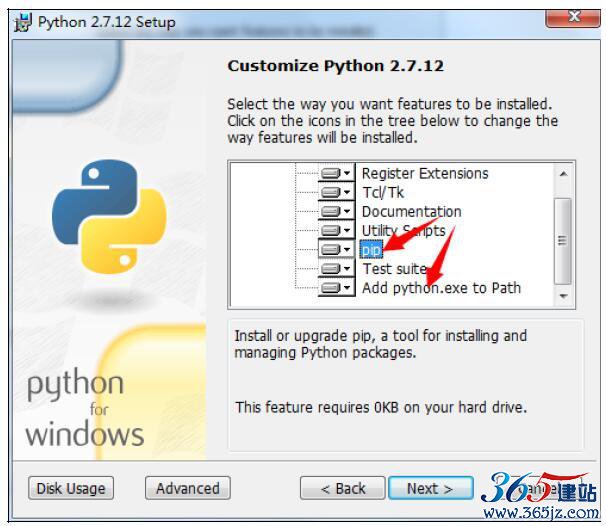Select the Register Extensions feature row
This screenshot has height=526, width=606.
(x=425, y=174)
